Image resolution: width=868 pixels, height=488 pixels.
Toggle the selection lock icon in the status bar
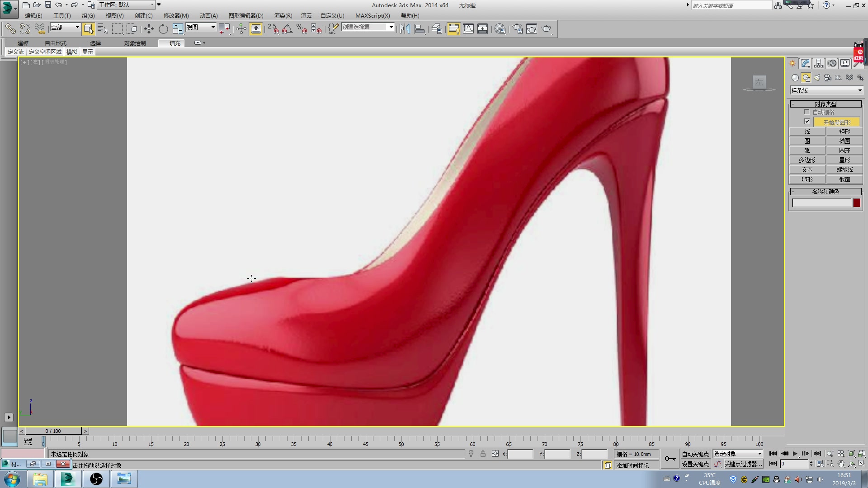tap(483, 454)
